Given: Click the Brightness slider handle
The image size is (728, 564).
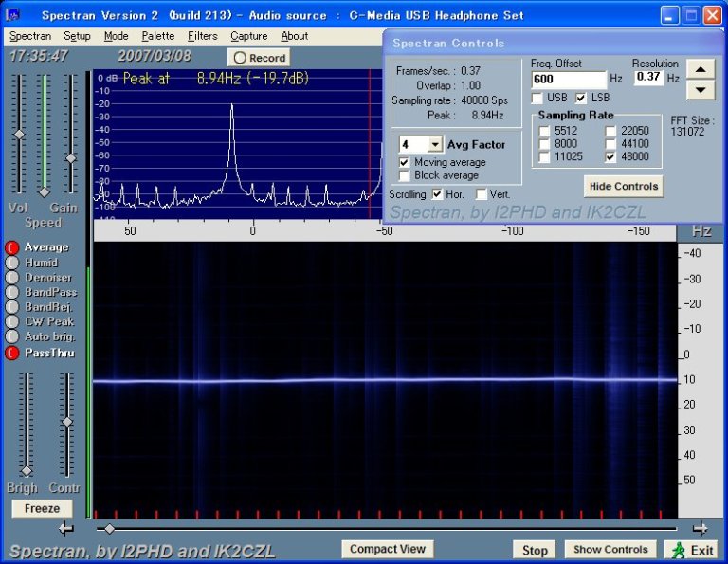Looking at the screenshot, I should pos(27,472).
